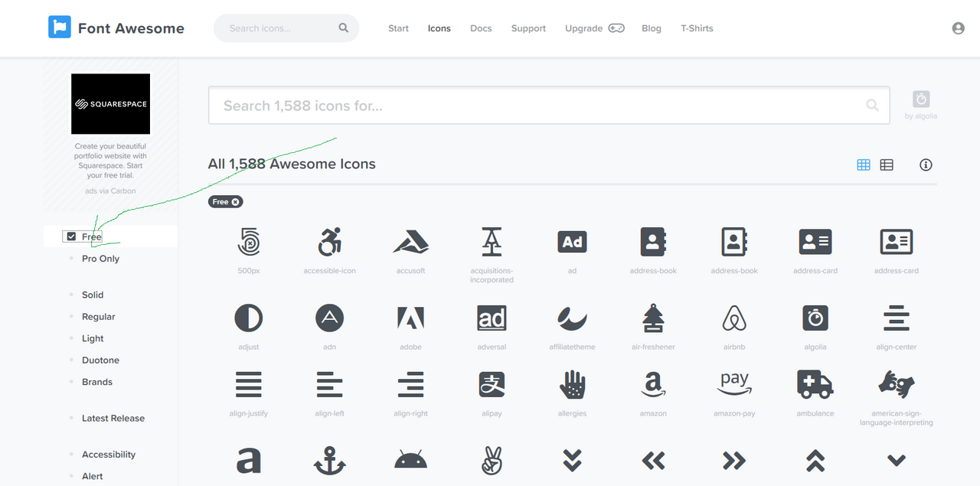Select the accessible-icon wheelchair icon
This screenshot has height=486, width=980.
pyautogui.click(x=329, y=242)
